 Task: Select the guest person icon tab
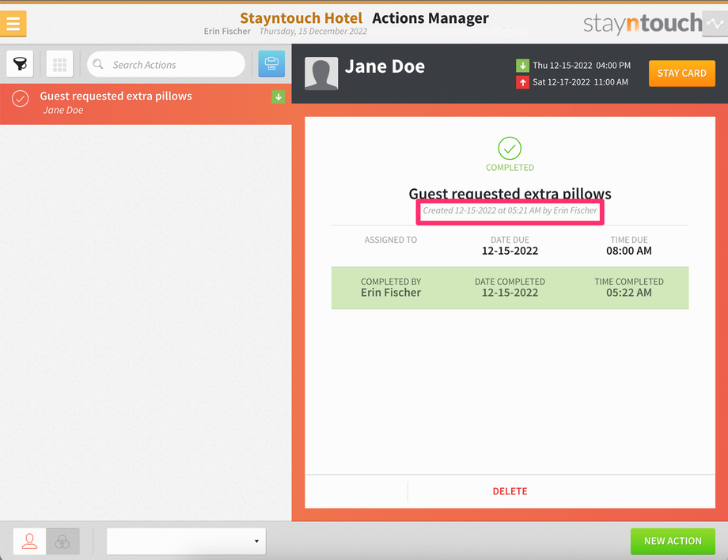[30, 541]
